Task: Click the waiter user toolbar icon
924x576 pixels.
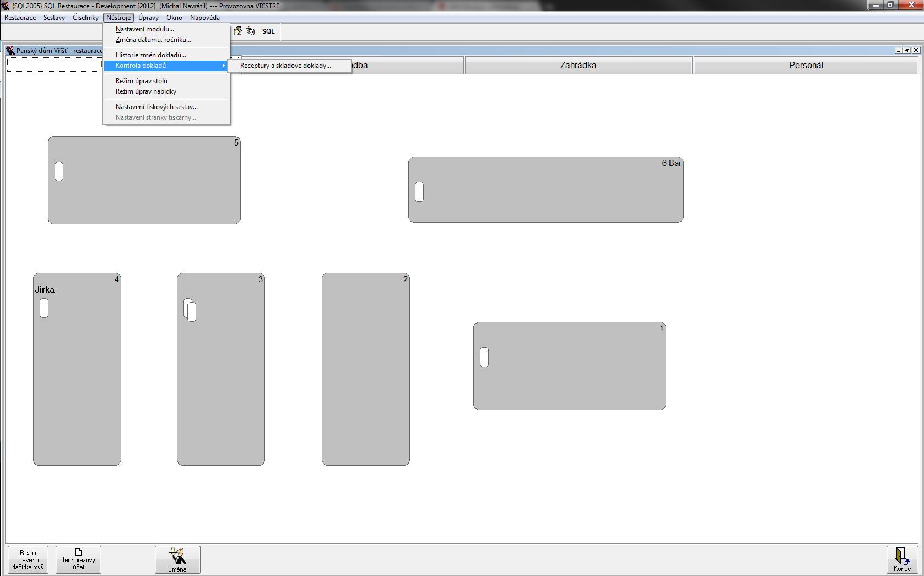Action: (x=237, y=31)
